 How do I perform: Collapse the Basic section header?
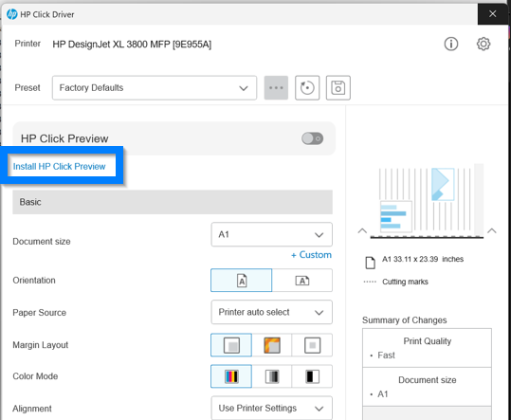(x=173, y=202)
